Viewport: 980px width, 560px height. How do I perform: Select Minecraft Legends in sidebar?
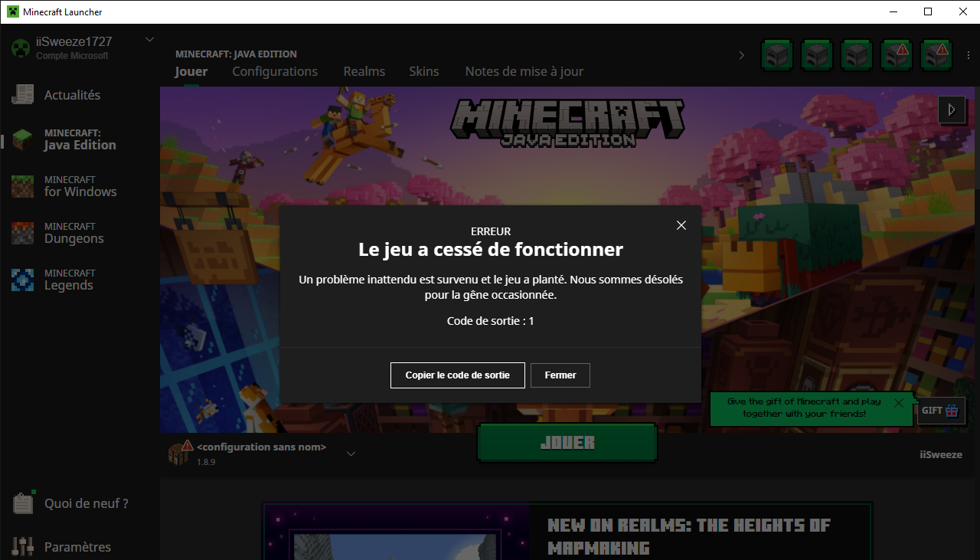pos(80,280)
